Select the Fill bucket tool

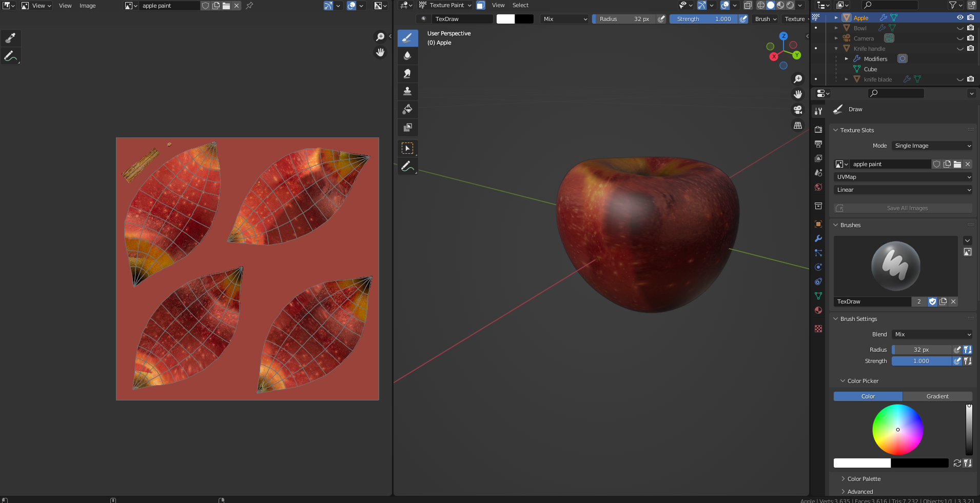pos(407,109)
